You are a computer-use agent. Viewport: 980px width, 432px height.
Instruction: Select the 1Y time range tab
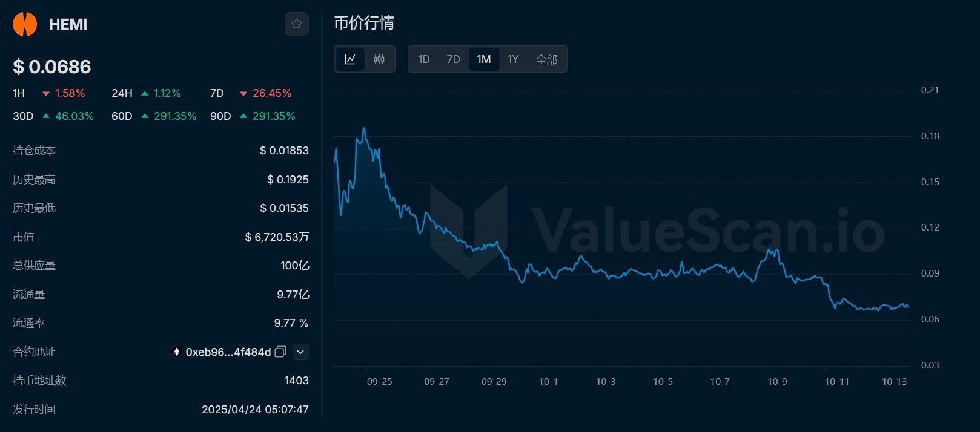point(513,59)
